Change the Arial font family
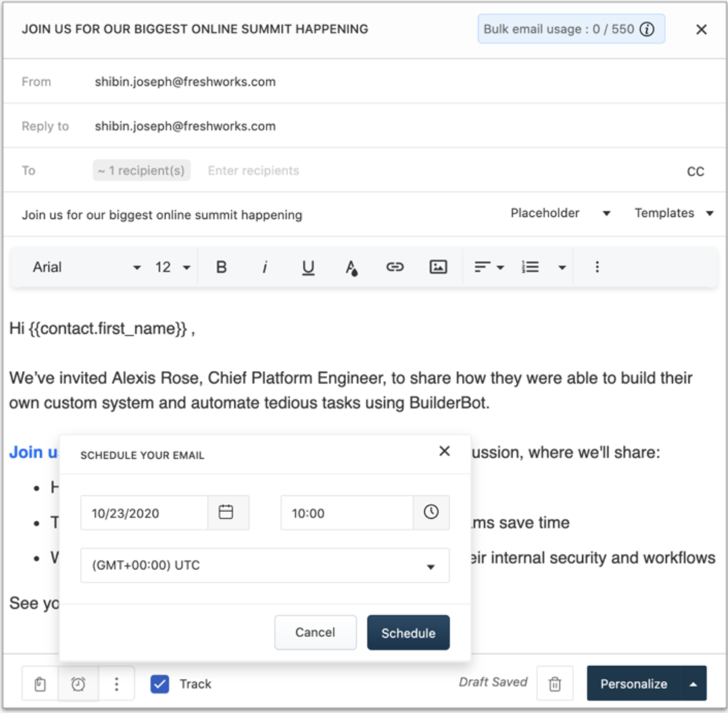Screen dimensions: 728x713 tap(86, 267)
